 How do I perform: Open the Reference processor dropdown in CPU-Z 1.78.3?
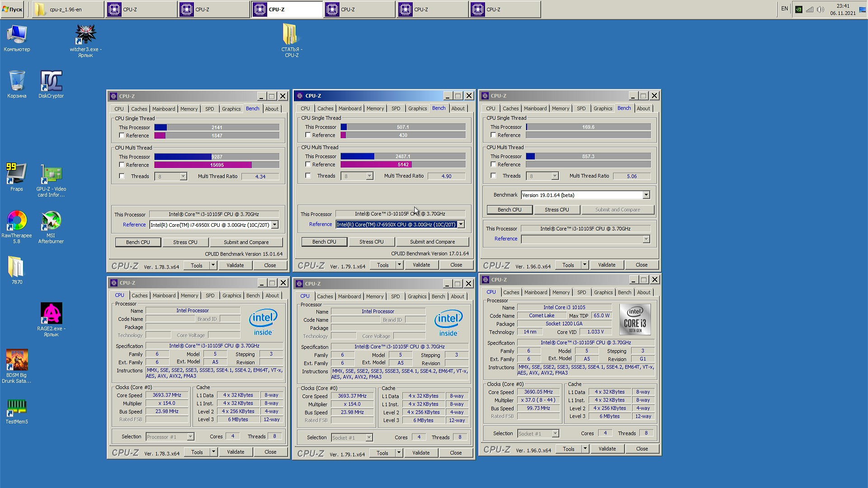pyautogui.click(x=274, y=225)
